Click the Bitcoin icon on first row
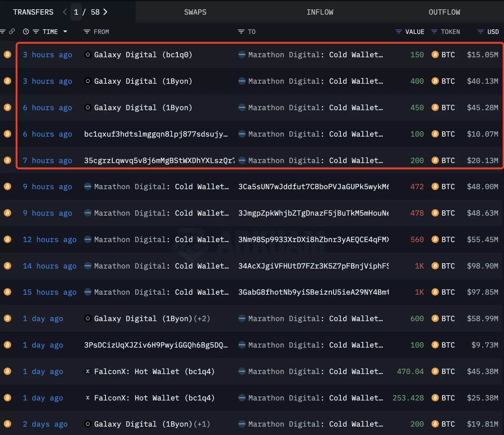The width and height of the screenshot is (504, 435). 7,55
